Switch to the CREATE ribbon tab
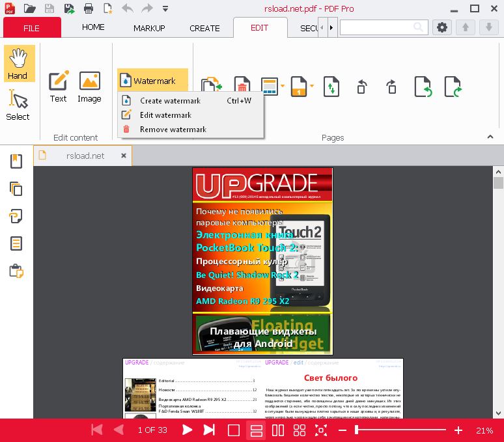The image size is (504, 442). (x=204, y=28)
